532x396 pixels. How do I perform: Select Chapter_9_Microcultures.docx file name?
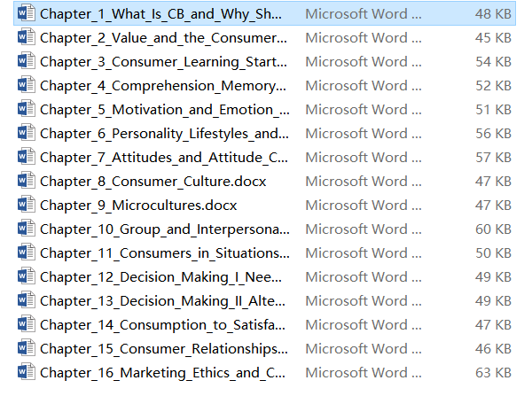coord(138,206)
